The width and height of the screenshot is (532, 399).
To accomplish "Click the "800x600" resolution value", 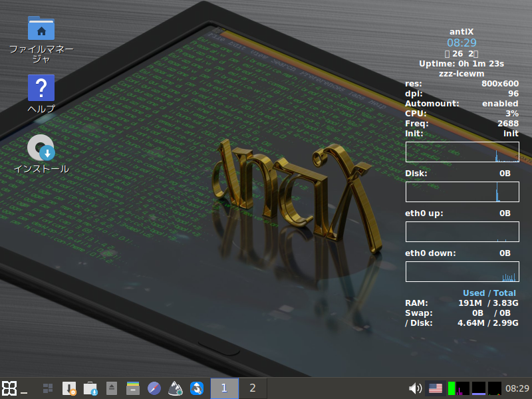I will [500, 84].
